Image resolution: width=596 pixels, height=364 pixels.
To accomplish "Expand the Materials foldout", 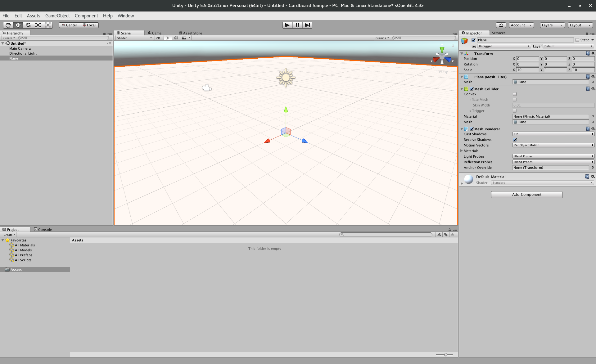I will point(462,151).
